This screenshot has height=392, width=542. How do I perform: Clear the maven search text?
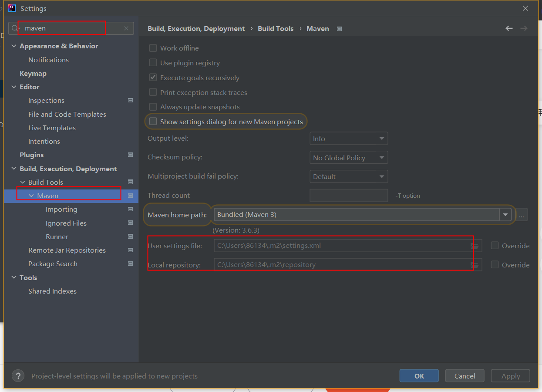click(126, 28)
